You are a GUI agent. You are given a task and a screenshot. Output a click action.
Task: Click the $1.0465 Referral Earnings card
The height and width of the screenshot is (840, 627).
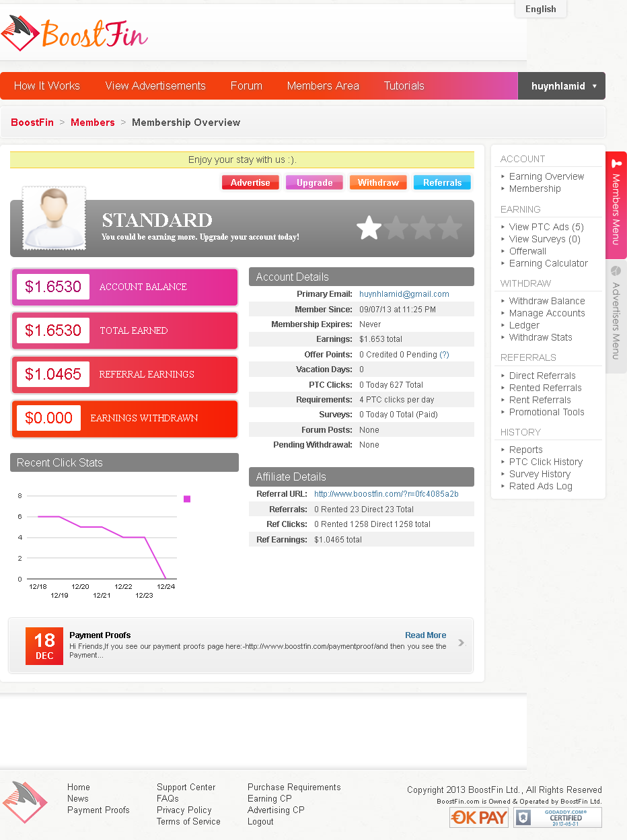(x=124, y=374)
